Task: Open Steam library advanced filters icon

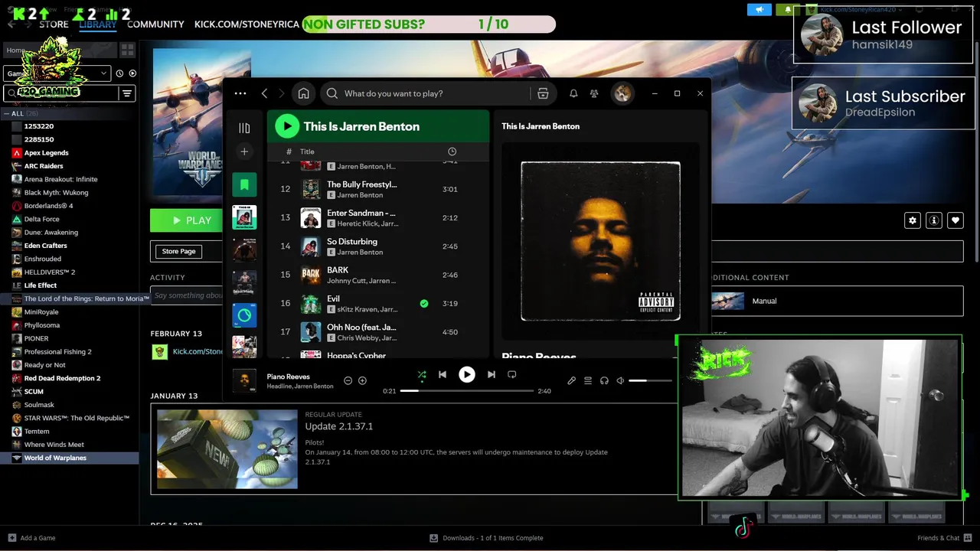Action: point(127,93)
